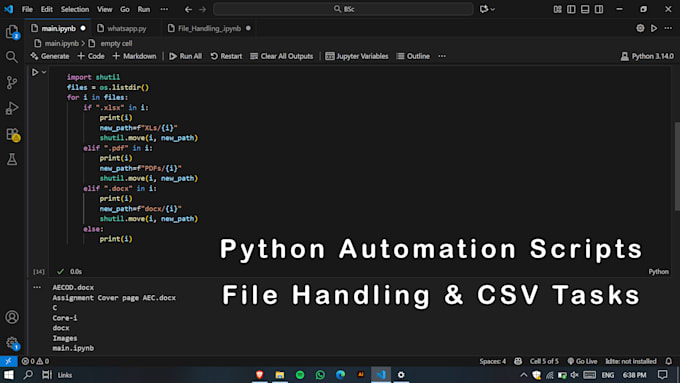Open the Run and Debug view
This screenshot has width=680, height=383.
[12, 108]
